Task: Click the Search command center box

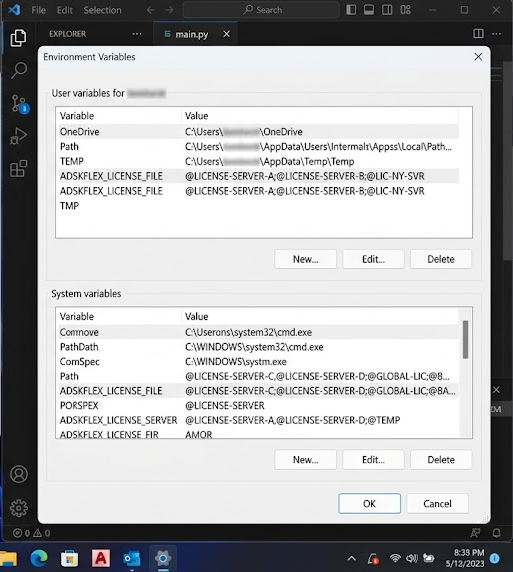Action: pyautogui.click(x=261, y=10)
